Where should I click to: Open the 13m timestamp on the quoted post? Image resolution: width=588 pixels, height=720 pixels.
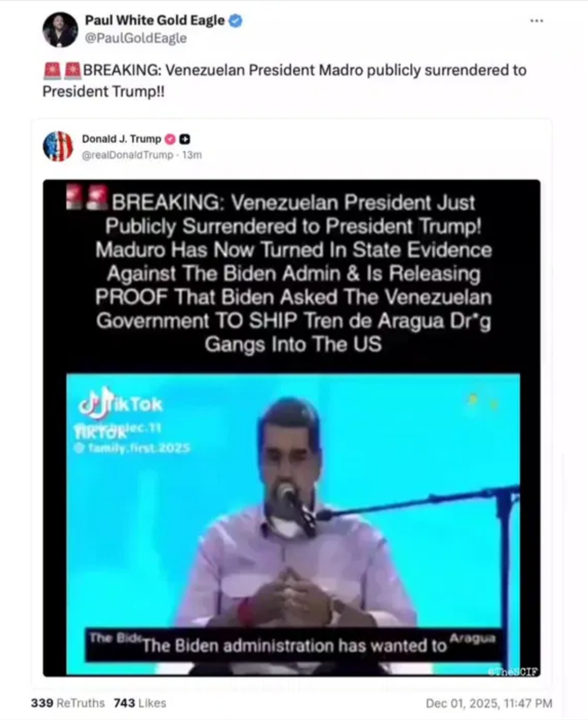coord(192,155)
